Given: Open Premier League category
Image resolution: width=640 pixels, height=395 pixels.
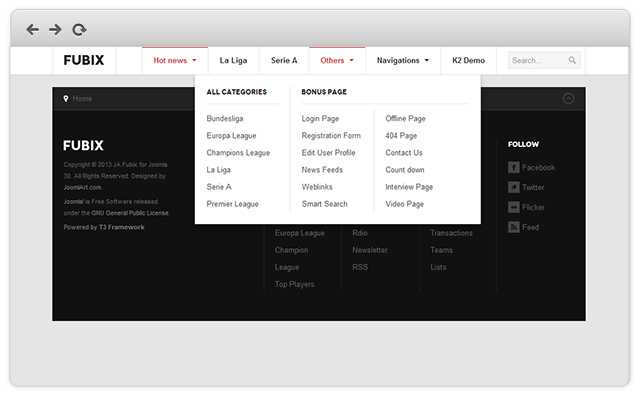Looking at the screenshot, I should (233, 204).
